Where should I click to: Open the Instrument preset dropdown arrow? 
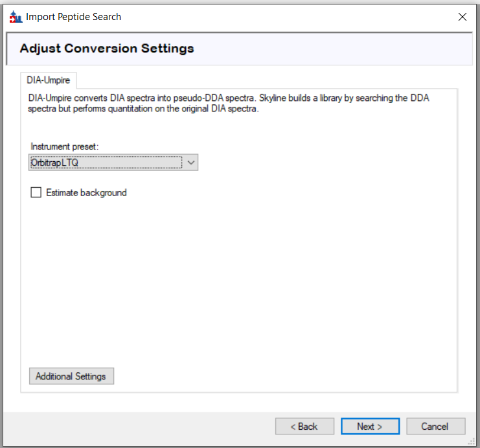(x=191, y=162)
